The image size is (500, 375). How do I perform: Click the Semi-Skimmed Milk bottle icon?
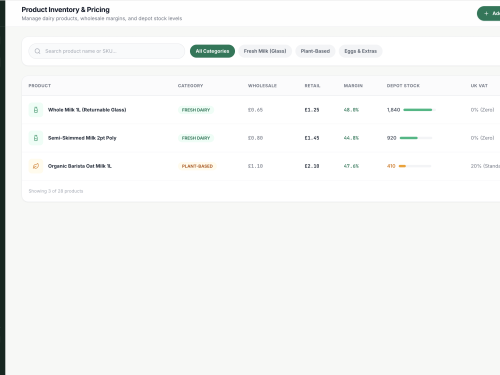(x=36, y=138)
